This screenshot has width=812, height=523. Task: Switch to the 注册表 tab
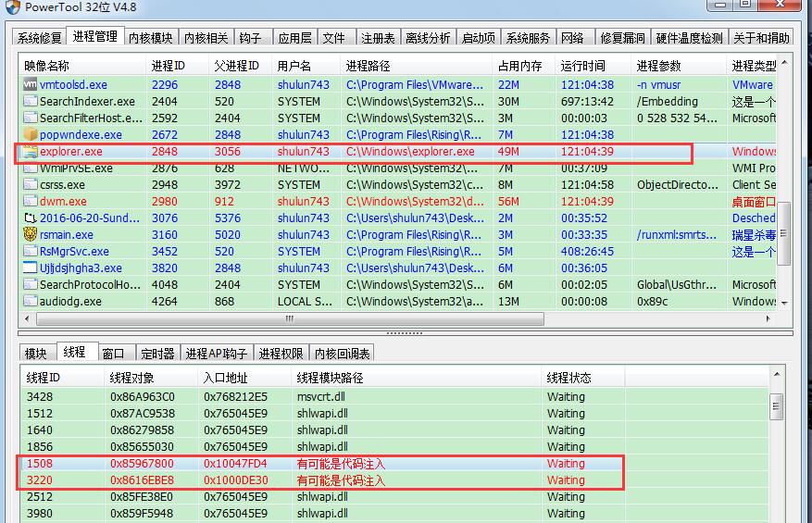[x=378, y=38]
